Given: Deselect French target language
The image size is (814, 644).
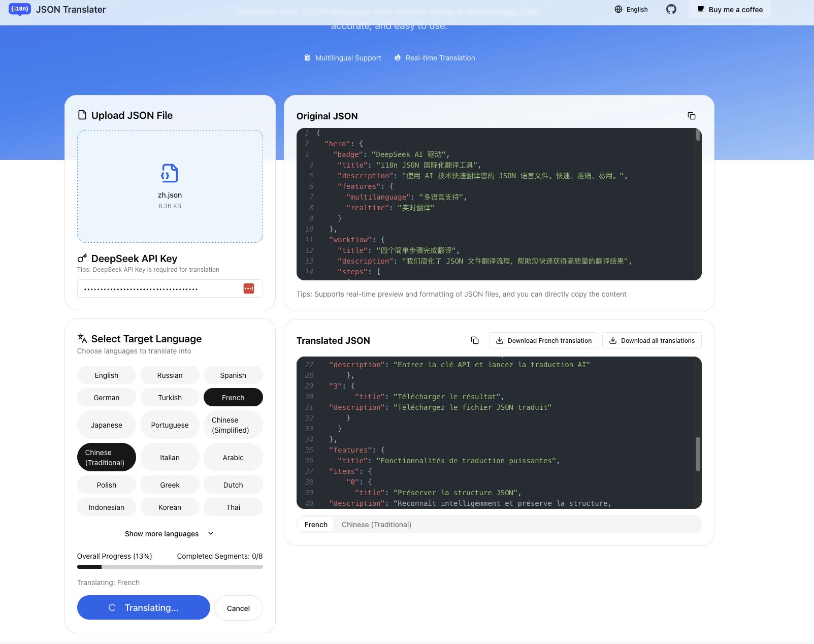Looking at the screenshot, I should click(233, 397).
